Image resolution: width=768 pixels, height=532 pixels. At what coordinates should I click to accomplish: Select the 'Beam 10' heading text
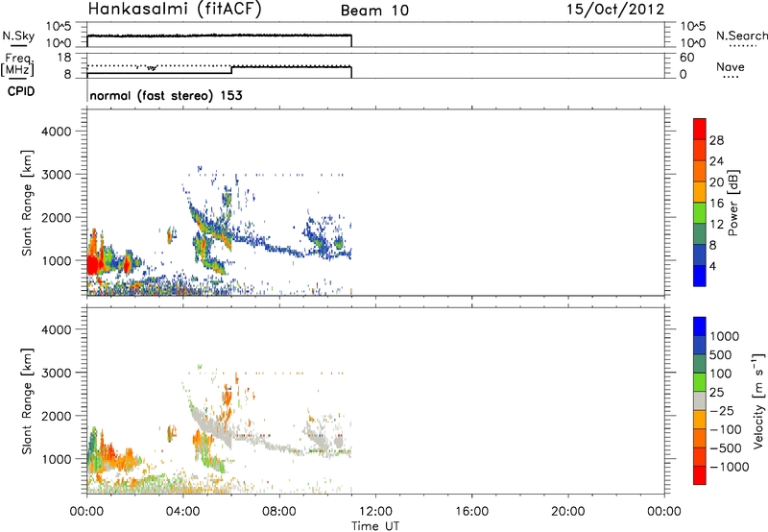pyautogui.click(x=374, y=11)
